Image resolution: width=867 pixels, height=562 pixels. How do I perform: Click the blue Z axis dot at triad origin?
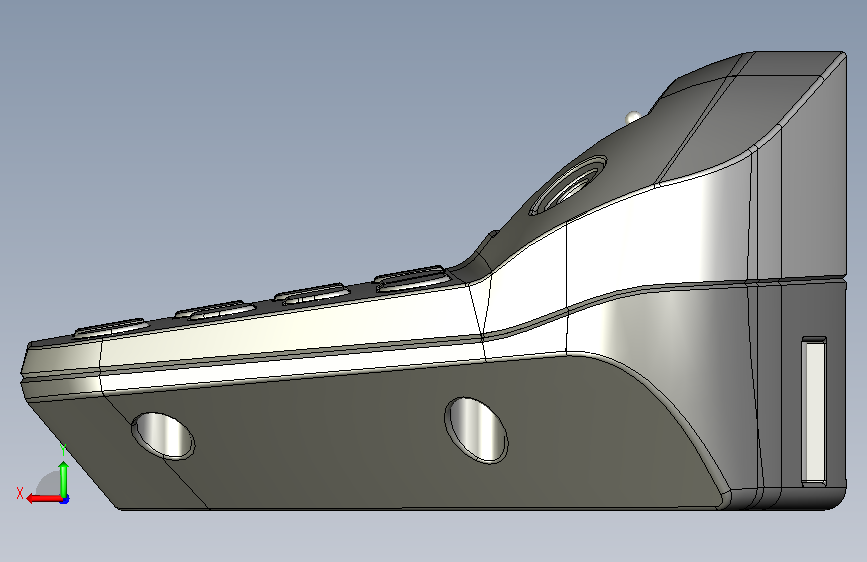pos(65,499)
